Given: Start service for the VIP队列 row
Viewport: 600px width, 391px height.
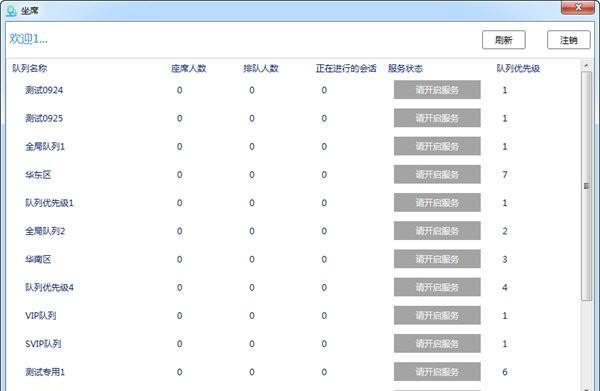Looking at the screenshot, I should 437,315.
